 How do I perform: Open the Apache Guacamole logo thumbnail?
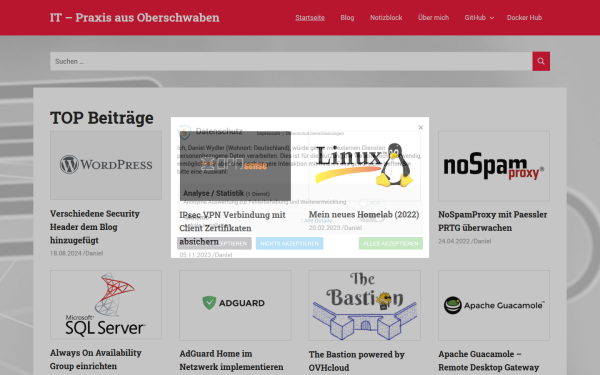(494, 305)
